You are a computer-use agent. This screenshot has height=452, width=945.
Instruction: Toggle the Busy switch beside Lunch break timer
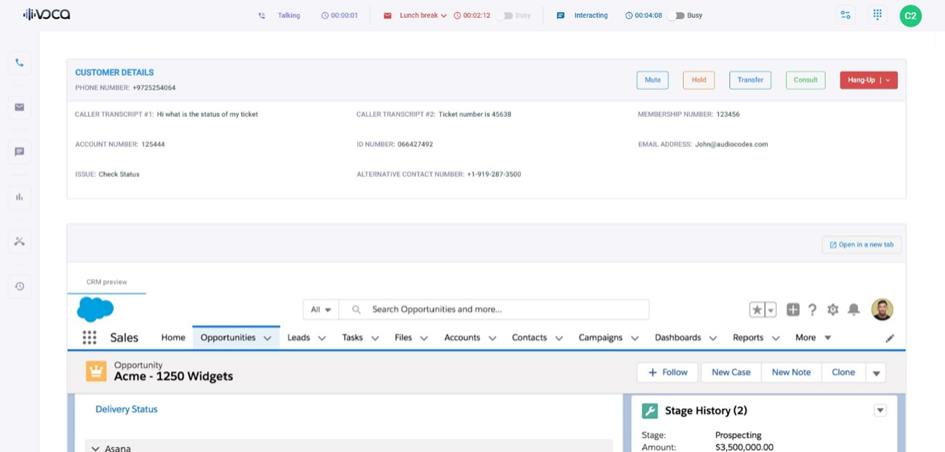pos(506,16)
